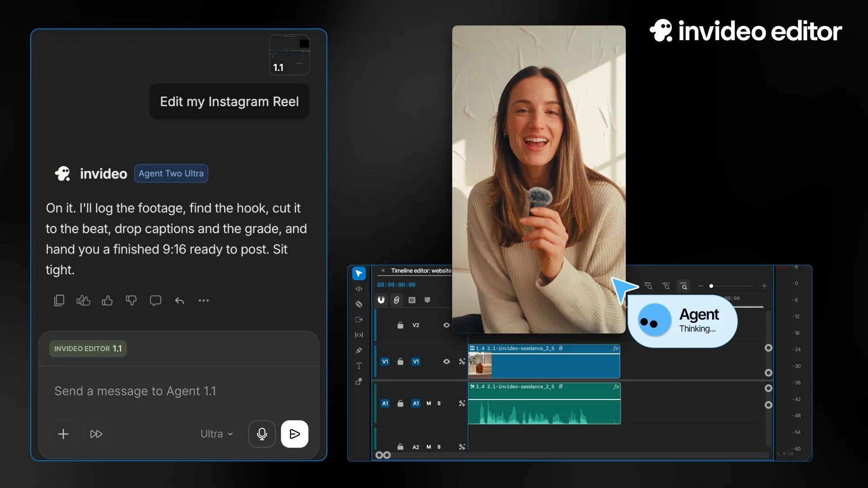Toggle magnet snapping in the timeline

coord(381,300)
